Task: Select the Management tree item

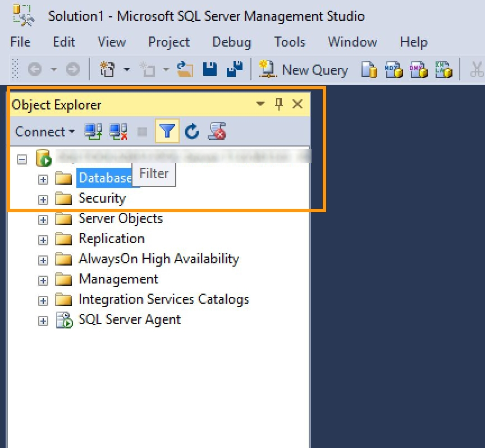Action: click(x=118, y=280)
